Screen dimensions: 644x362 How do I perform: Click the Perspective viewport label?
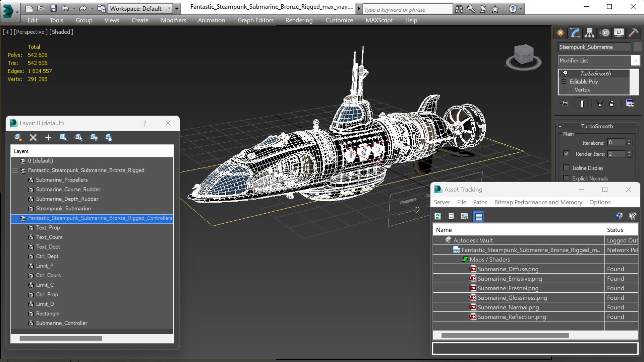click(30, 32)
